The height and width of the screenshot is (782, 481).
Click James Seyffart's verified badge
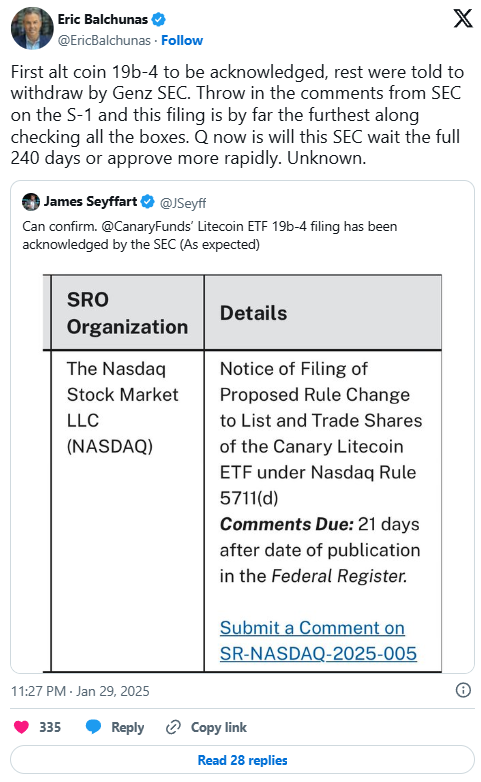click(147, 201)
